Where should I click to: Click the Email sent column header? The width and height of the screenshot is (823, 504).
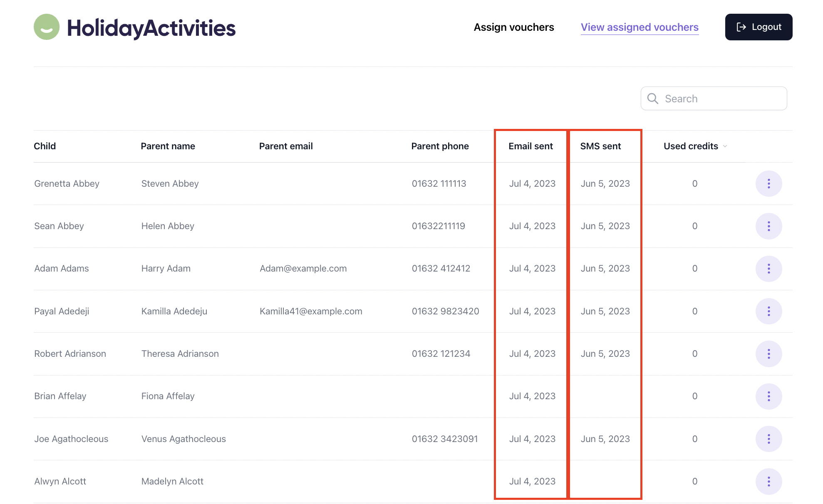(530, 146)
